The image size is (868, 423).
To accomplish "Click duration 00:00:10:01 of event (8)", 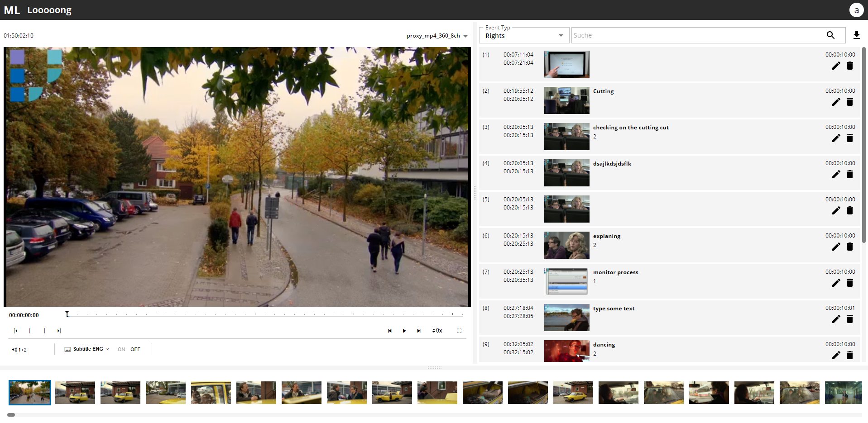I will click(x=840, y=308).
